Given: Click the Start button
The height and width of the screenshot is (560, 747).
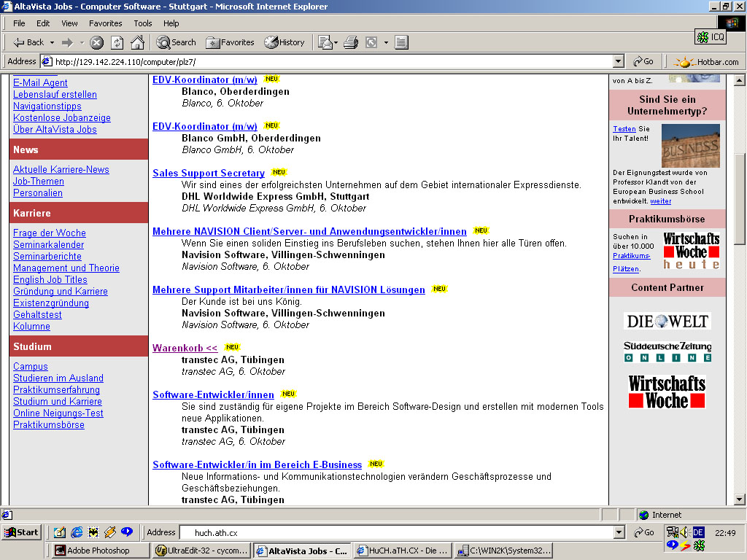Looking at the screenshot, I should [21, 532].
